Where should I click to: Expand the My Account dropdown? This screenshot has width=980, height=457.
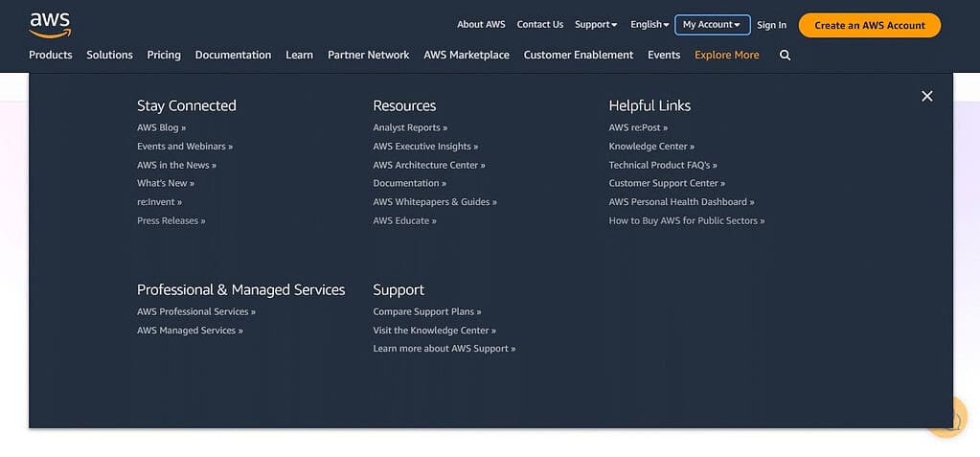[713, 24]
